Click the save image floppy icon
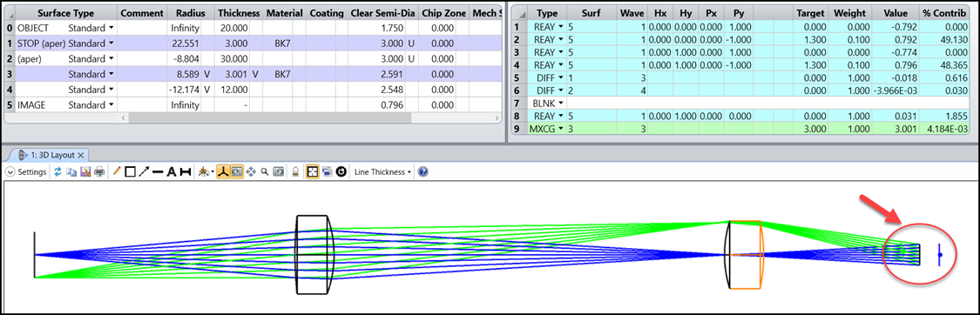 [x=85, y=171]
